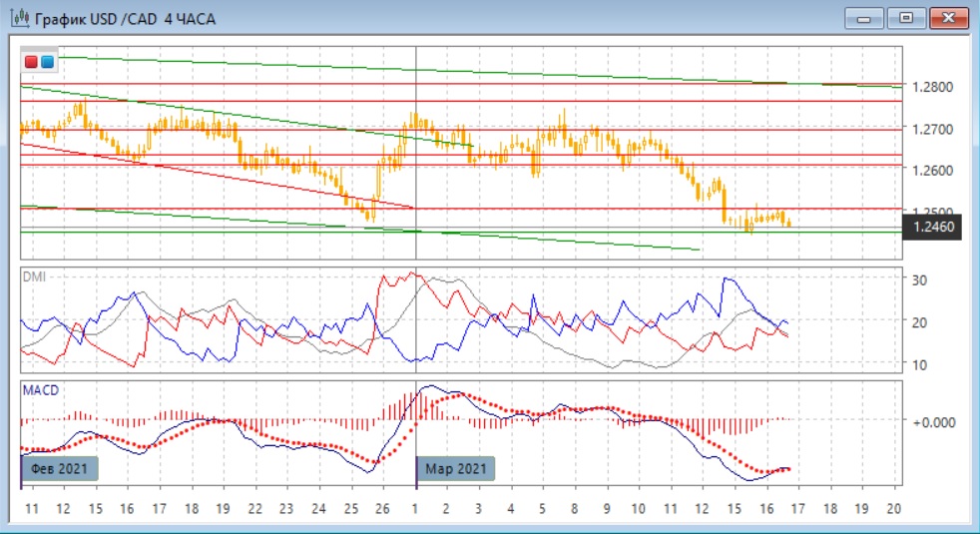
Task: Click the candlestick chart icon in title bar
Action: pos(18,19)
